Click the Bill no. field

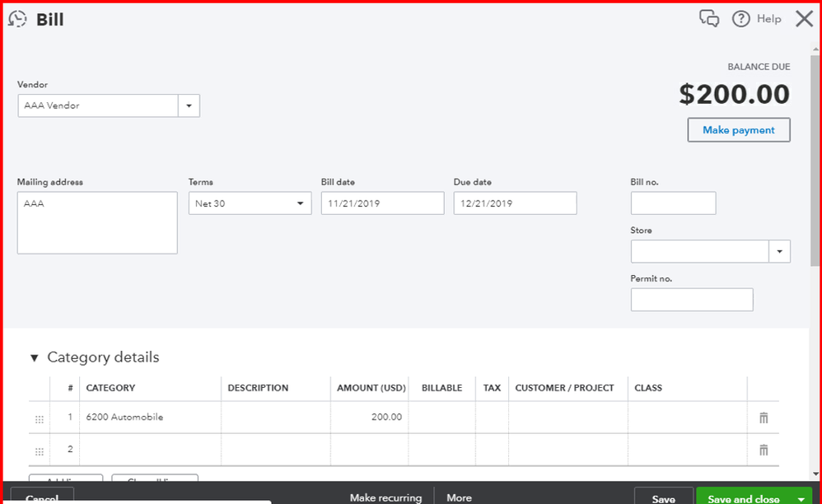(x=673, y=203)
